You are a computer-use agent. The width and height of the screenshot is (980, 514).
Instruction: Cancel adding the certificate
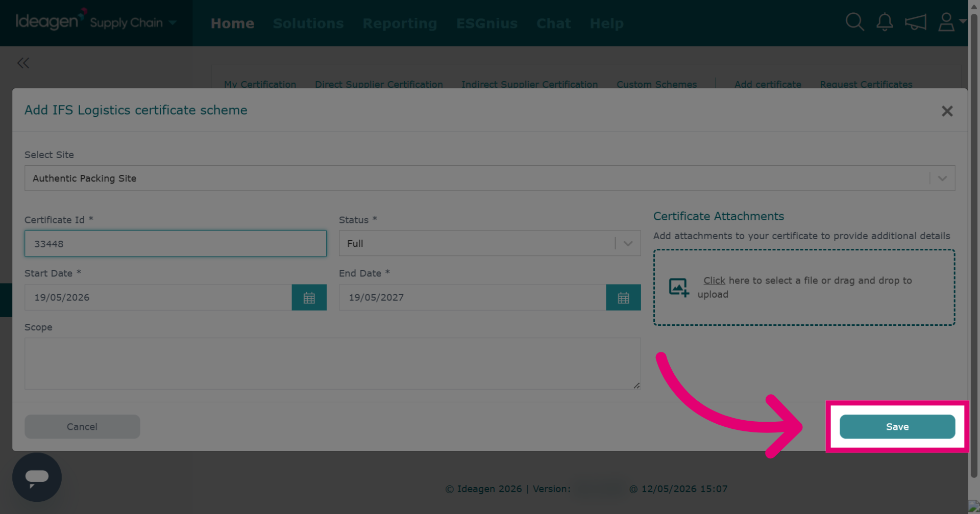82,427
